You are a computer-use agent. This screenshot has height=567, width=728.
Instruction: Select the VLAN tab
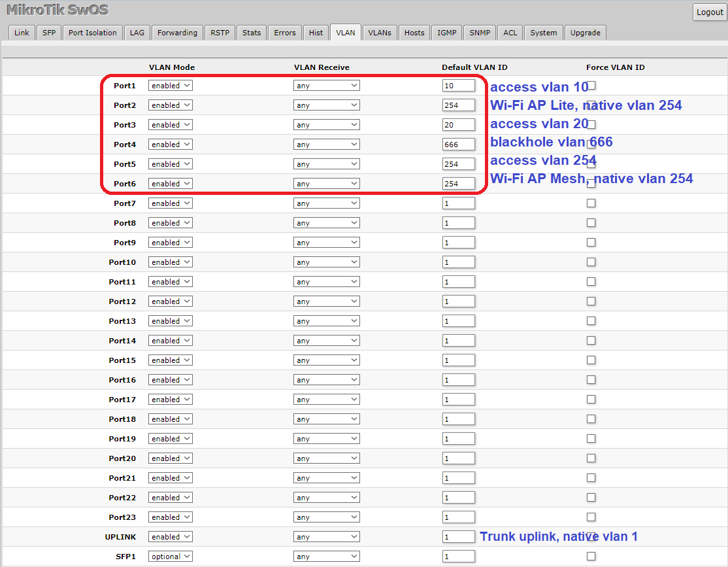tap(346, 33)
